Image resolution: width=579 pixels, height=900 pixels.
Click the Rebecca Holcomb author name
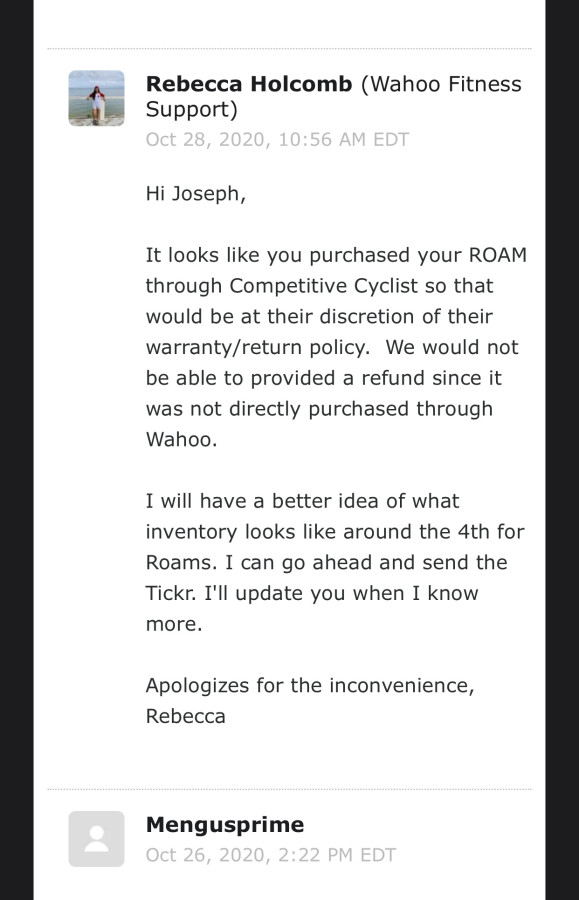click(248, 84)
